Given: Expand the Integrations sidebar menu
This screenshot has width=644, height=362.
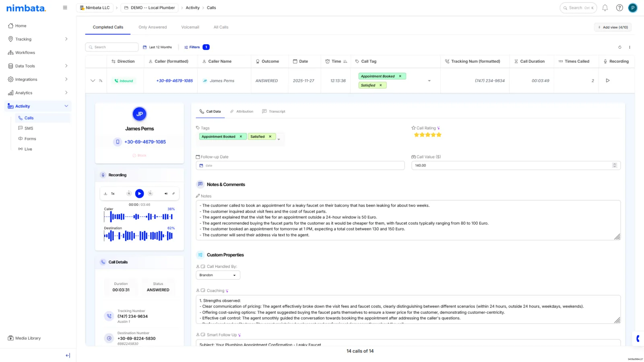Looking at the screenshot, I should (x=66, y=79).
